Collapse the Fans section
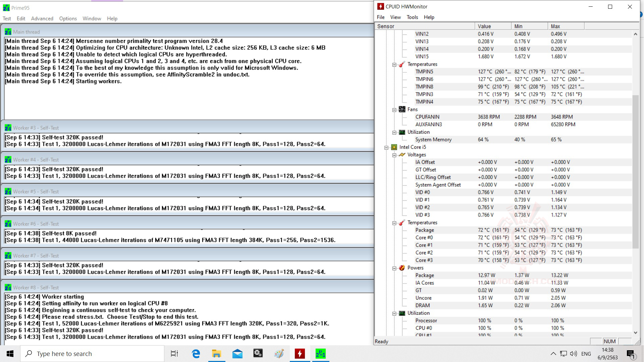This screenshot has width=644, height=362. (394, 109)
